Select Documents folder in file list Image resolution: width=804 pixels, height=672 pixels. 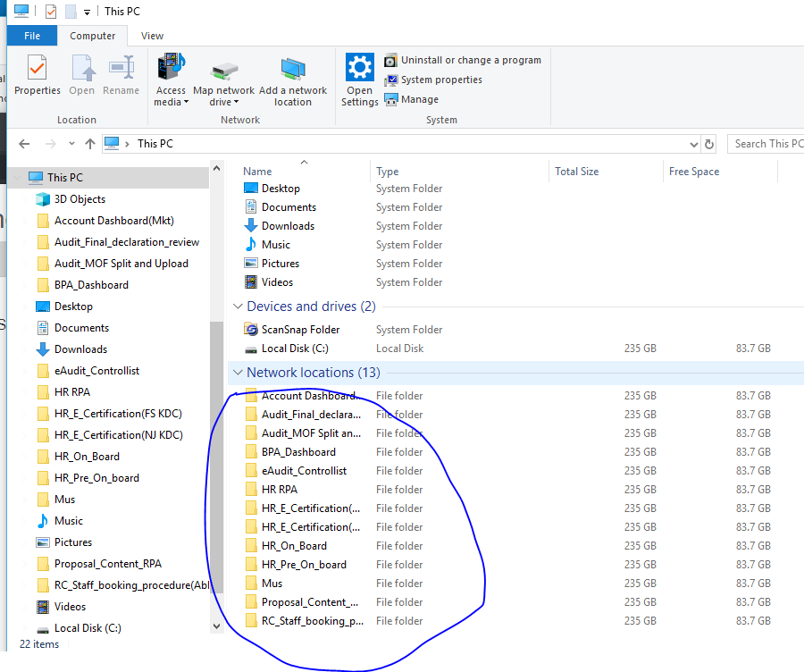click(x=289, y=207)
